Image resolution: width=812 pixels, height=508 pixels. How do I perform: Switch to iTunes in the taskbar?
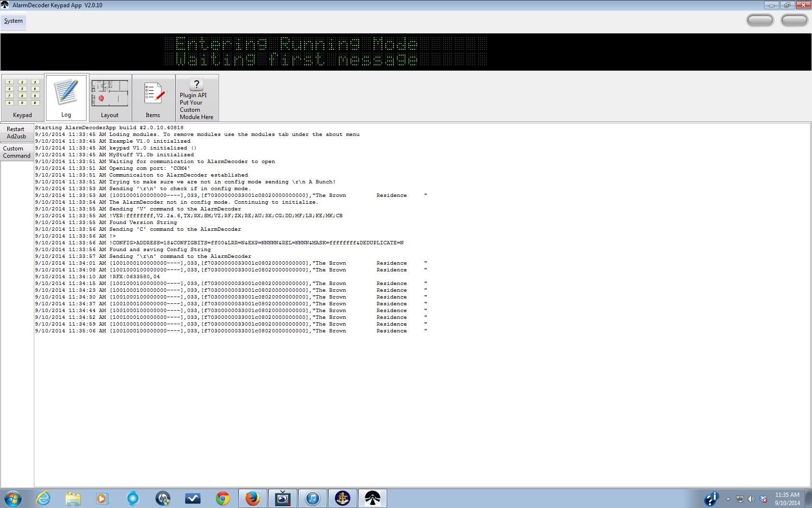[313, 498]
